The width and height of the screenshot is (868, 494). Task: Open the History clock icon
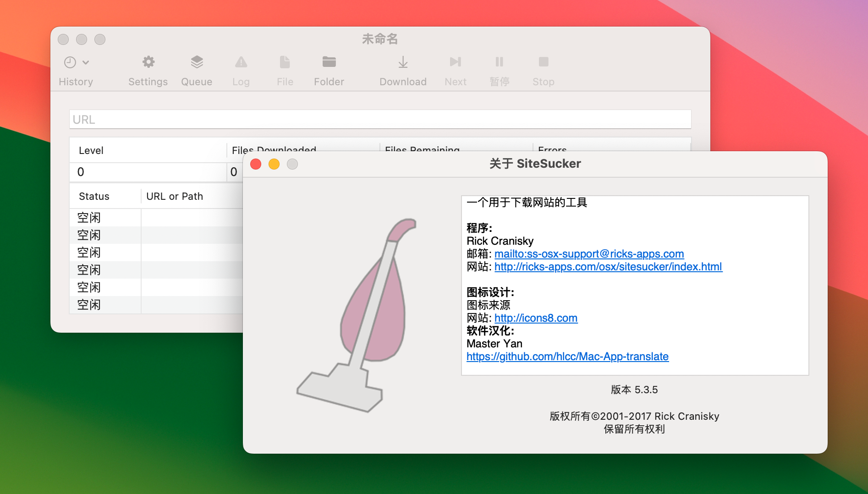click(x=70, y=62)
